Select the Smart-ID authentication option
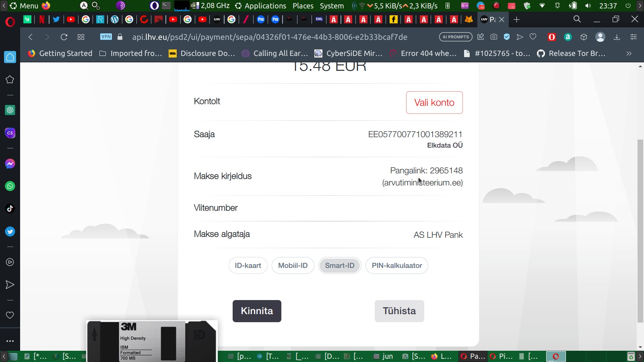The width and height of the screenshot is (644, 362). pyautogui.click(x=340, y=265)
